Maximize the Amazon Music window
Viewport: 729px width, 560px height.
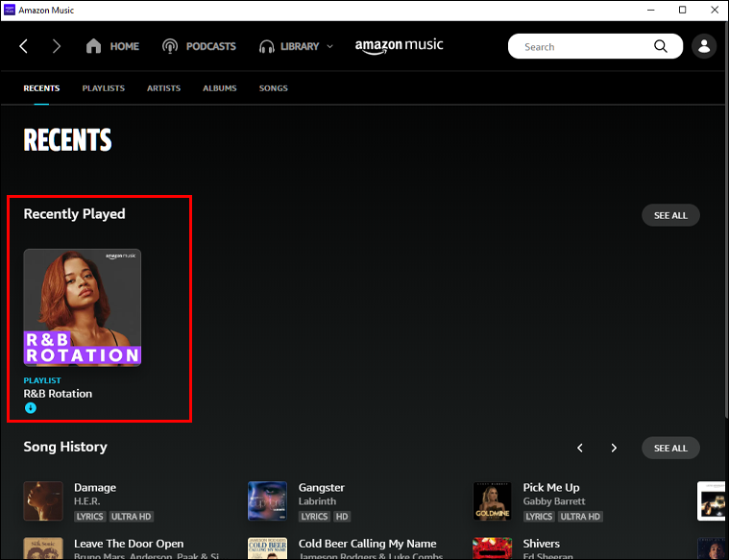683,10
